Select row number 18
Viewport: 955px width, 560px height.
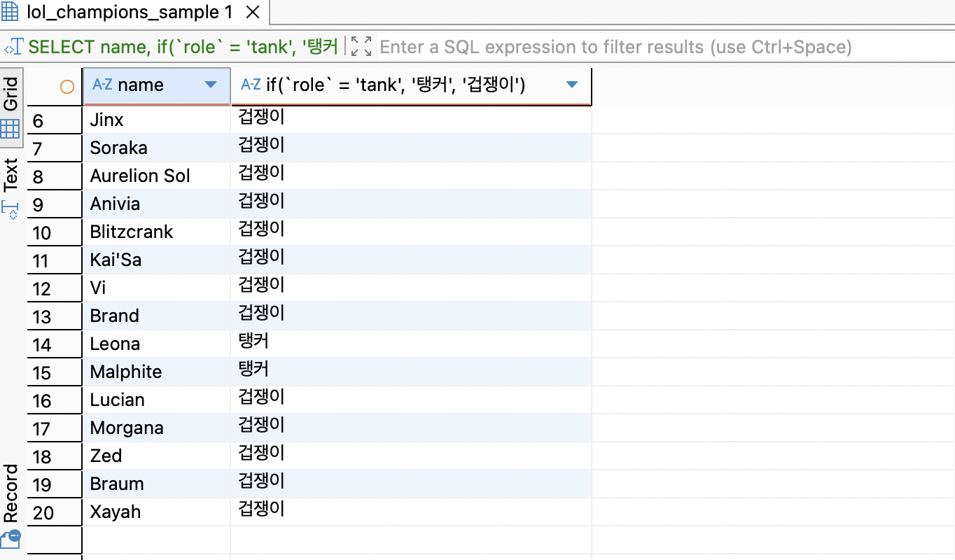(55, 456)
